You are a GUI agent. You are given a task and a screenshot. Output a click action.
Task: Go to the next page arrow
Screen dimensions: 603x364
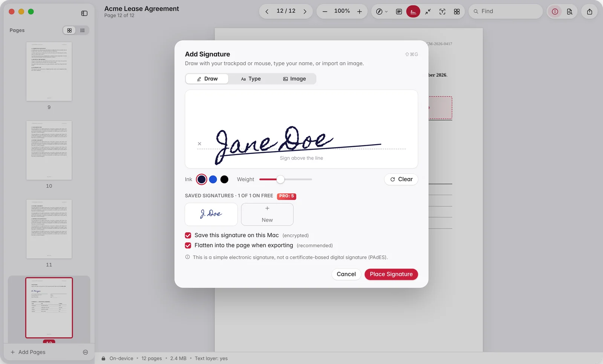tap(305, 12)
